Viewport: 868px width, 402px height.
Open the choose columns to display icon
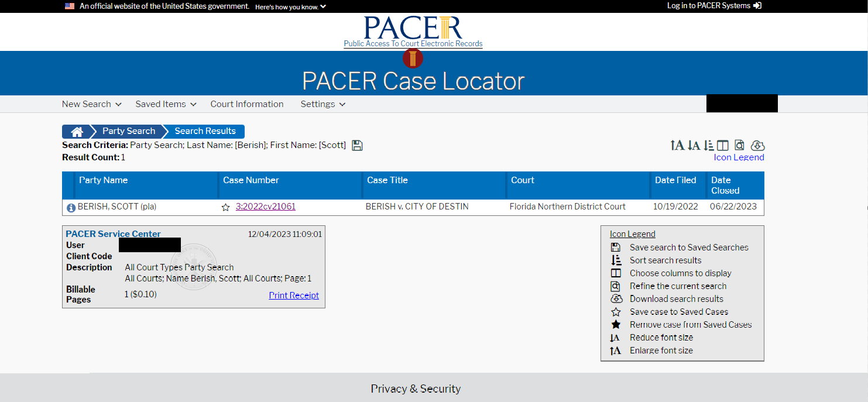tap(723, 146)
